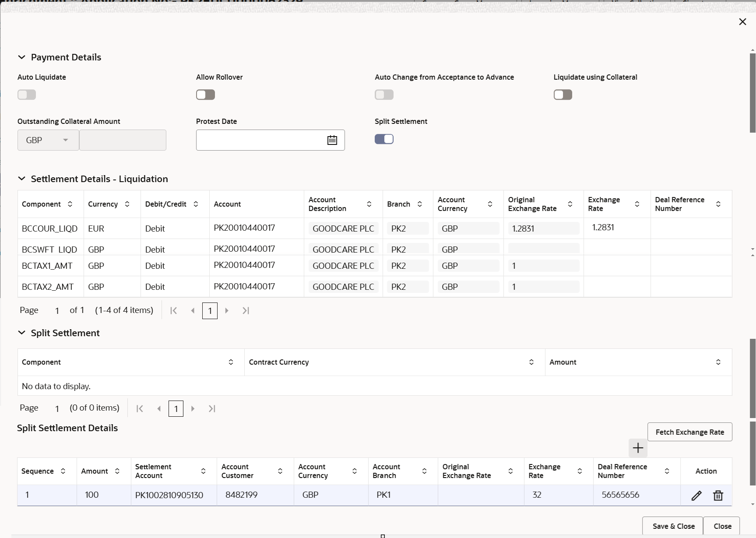Enable the Auto Liquidate toggle
This screenshot has width=756, height=538.
(27, 95)
